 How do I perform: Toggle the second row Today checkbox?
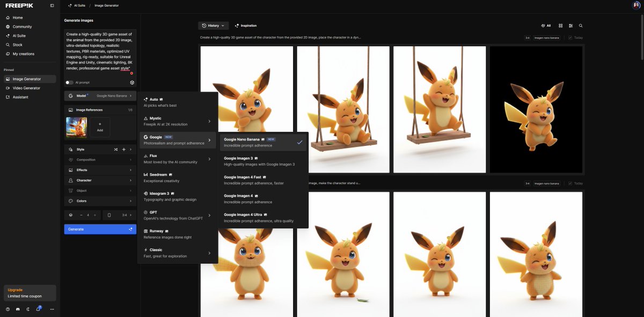point(570,183)
